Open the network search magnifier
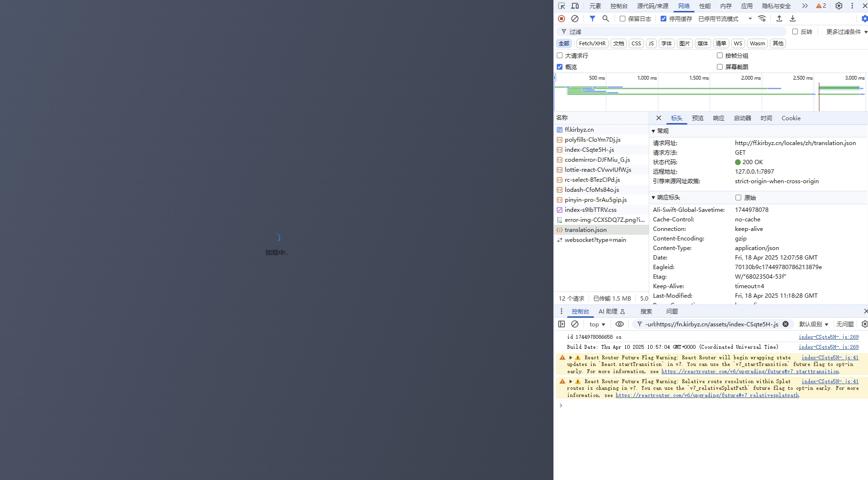This screenshot has width=868, height=480. [605, 19]
